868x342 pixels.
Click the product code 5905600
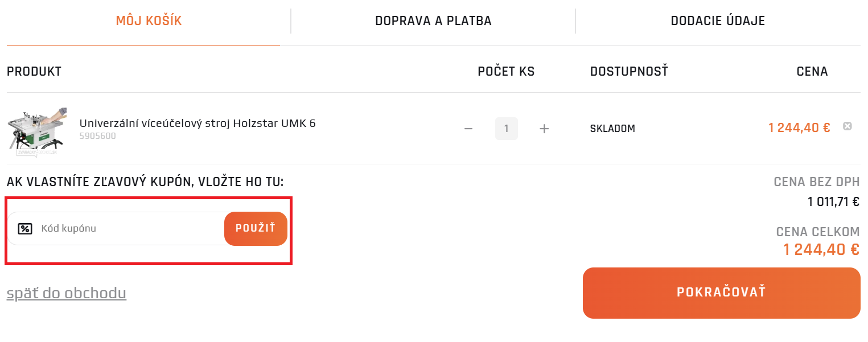tap(97, 137)
